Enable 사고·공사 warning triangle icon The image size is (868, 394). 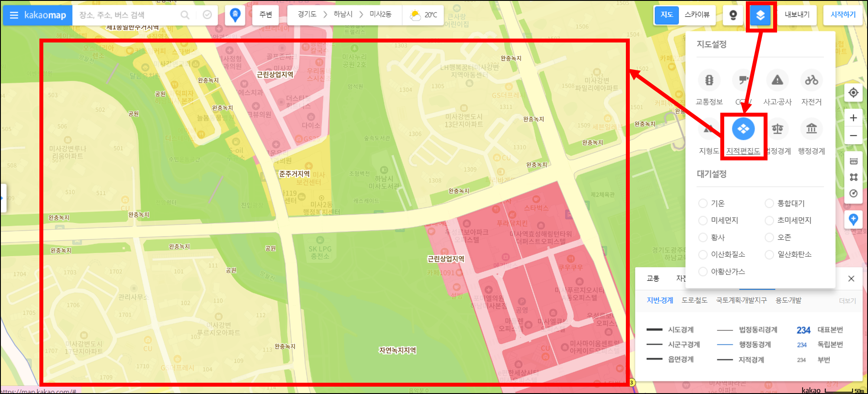[777, 80]
